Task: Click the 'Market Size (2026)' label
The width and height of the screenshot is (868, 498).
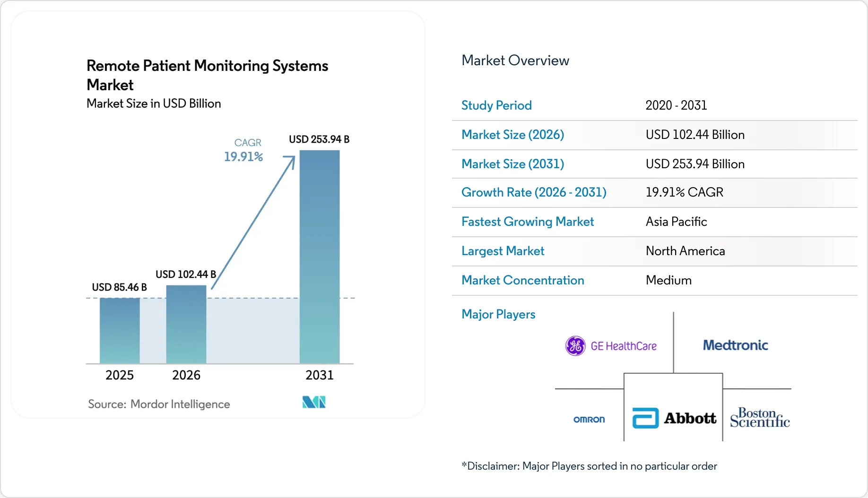Action: pos(513,135)
